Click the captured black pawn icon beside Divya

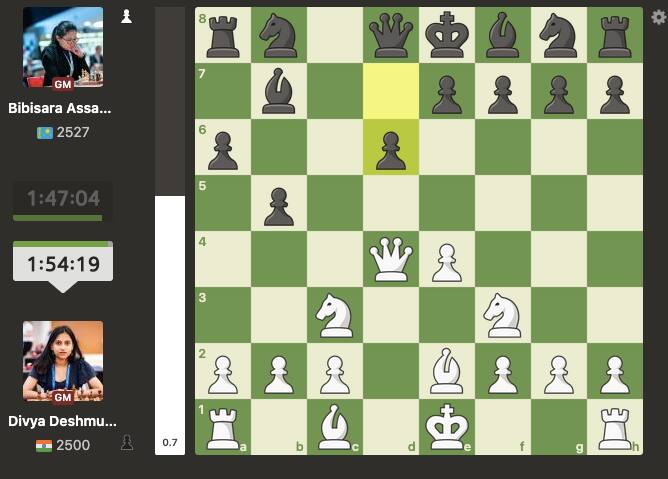pyautogui.click(x=127, y=442)
